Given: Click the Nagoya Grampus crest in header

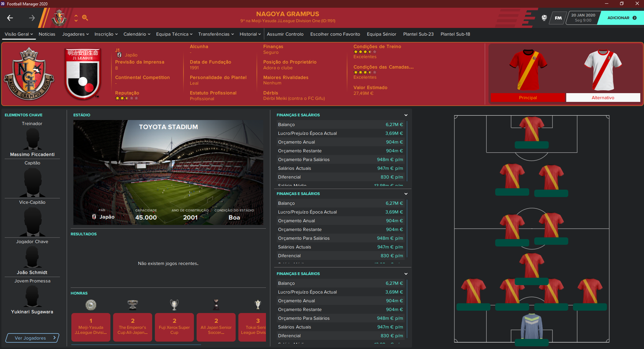Looking at the screenshot, I should 59,18.
